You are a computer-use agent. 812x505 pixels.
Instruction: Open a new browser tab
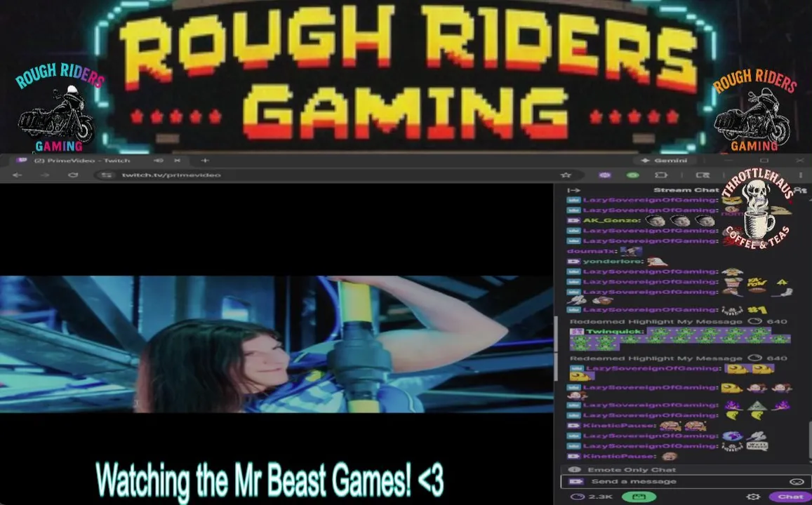(204, 161)
